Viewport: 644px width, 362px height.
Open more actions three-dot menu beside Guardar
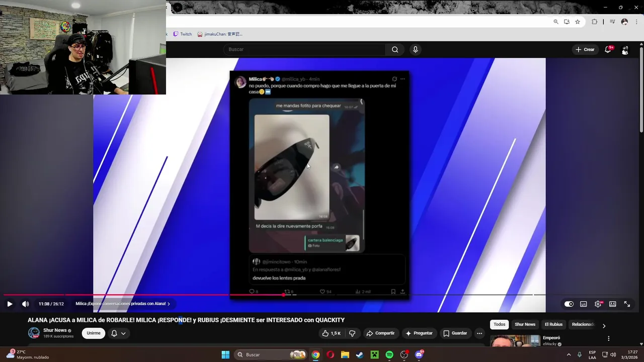[479, 333]
